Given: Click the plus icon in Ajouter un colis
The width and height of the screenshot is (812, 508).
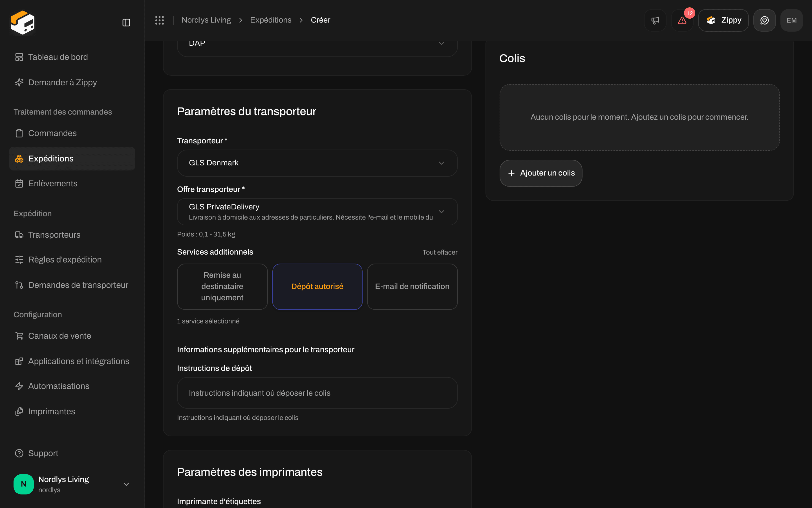Looking at the screenshot, I should point(511,173).
